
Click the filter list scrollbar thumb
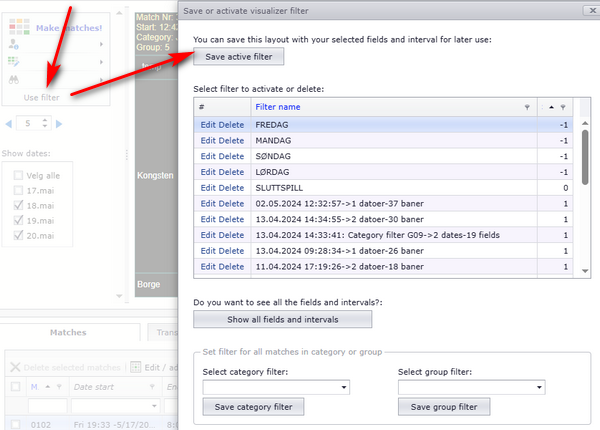585,158
